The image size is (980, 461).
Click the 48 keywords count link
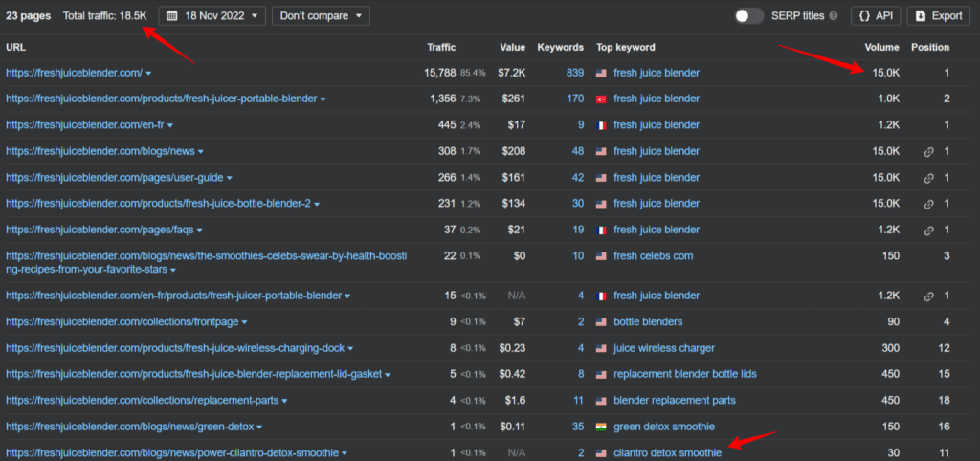click(x=578, y=151)
